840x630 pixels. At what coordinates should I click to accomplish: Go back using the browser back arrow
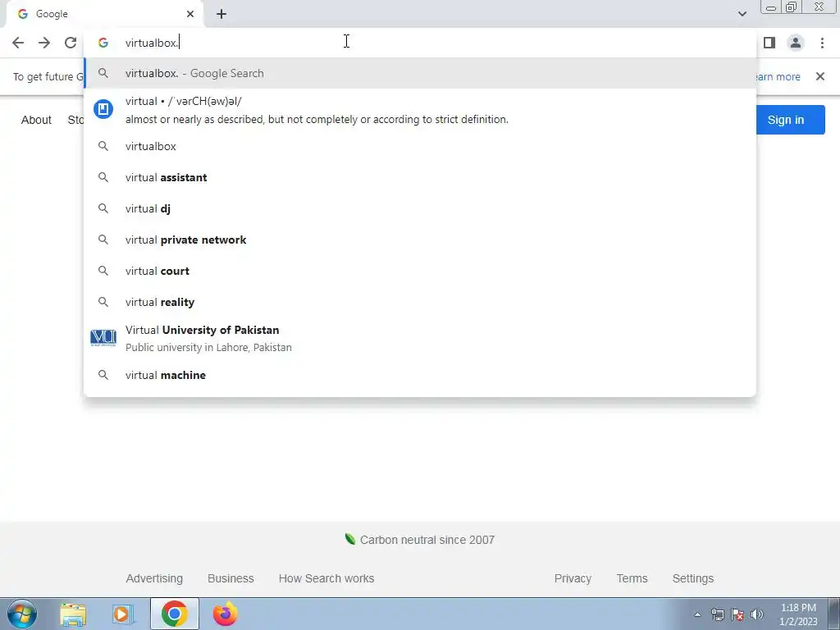(x=18, y=43)
